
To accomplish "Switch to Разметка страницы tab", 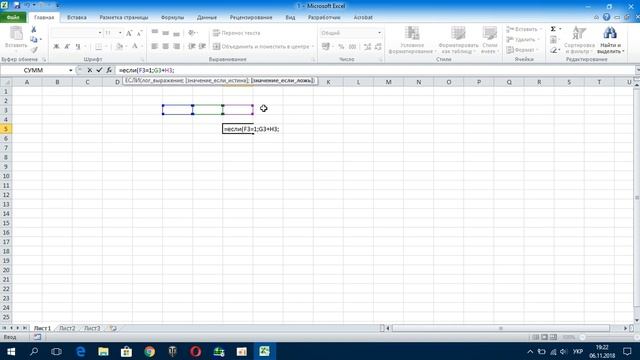I will pos(124,18).
